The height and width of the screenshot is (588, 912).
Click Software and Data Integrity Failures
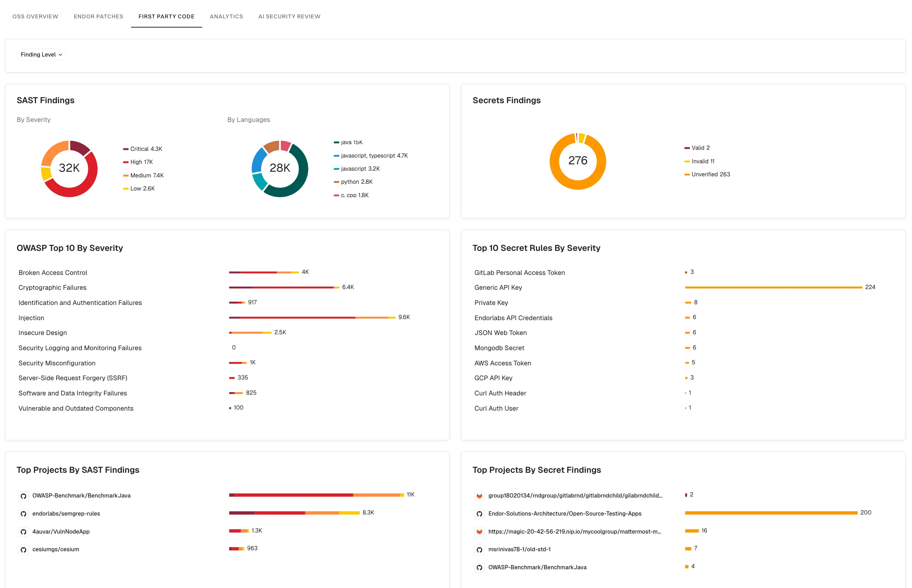coord(72,393)
